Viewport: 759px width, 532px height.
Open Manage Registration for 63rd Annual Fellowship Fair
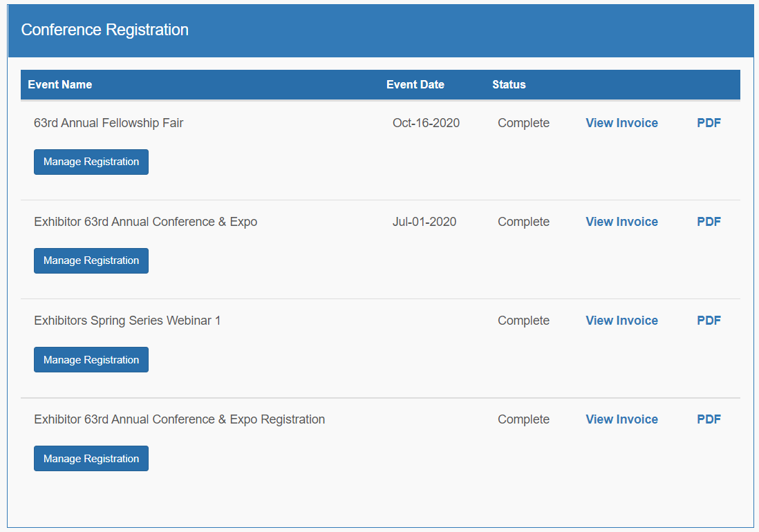coord(91,162)
